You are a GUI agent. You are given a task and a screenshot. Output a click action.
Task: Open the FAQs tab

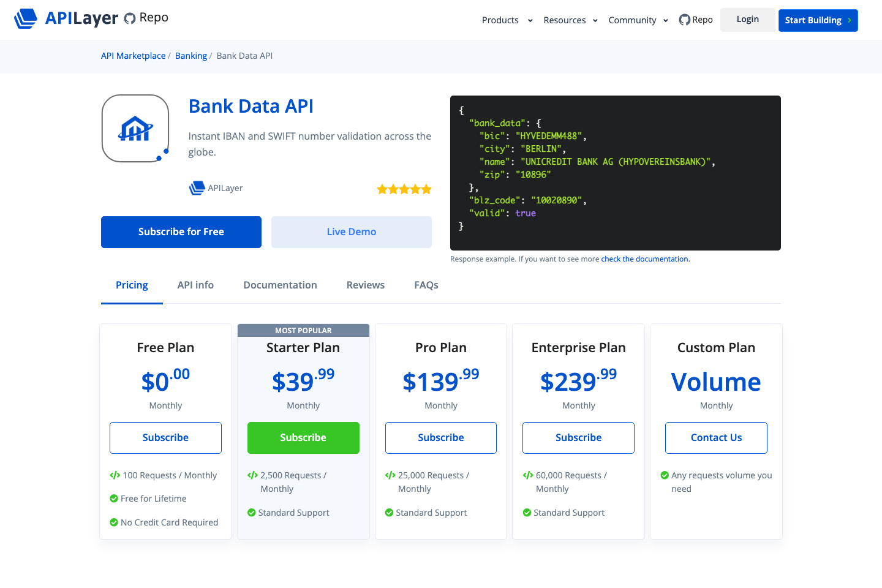click(426, 285)
